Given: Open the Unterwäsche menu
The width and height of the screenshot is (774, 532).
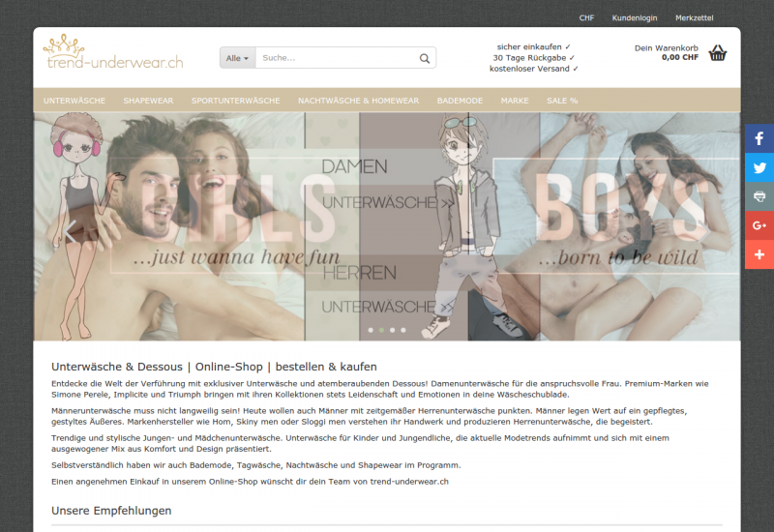Looking at the screenshot, I should [x=74, y=101].
